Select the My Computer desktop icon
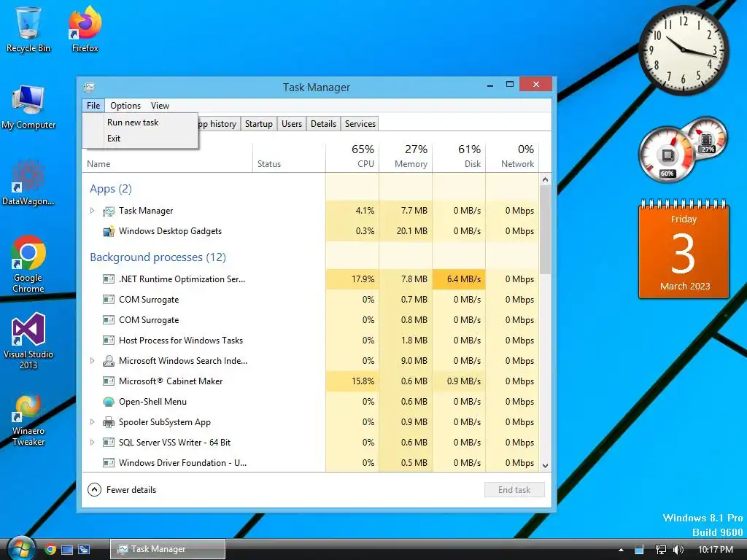Viewport: 747px width, 560px height. [28, 106]
